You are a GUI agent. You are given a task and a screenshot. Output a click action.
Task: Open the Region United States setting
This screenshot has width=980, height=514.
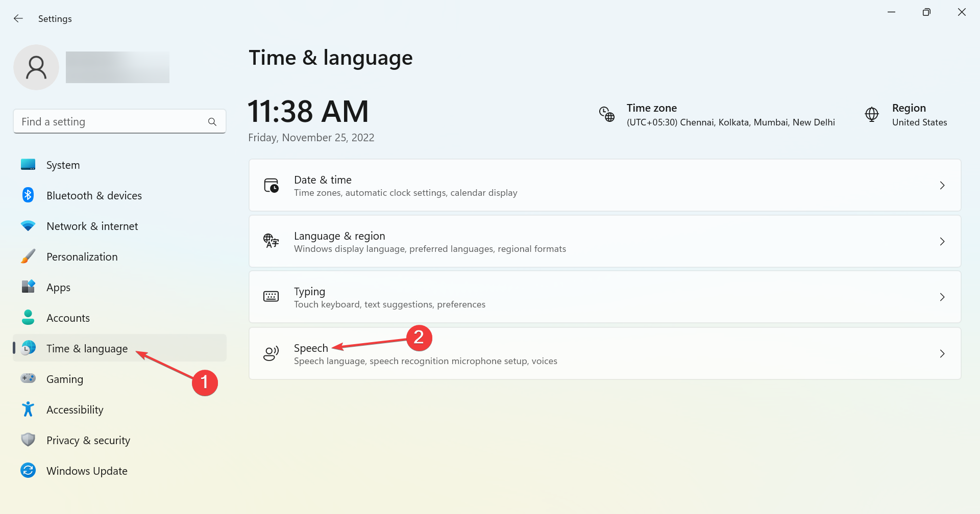[906, 115]
